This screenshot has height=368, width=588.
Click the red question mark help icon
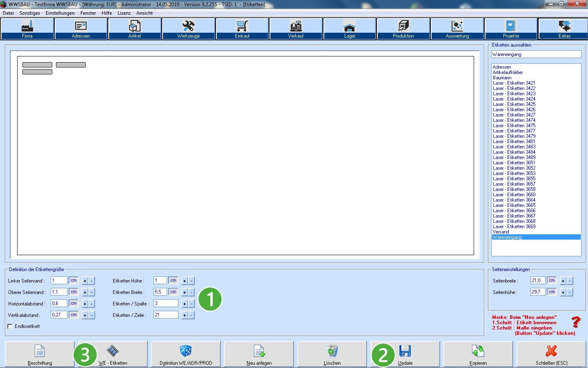(576, 322)
